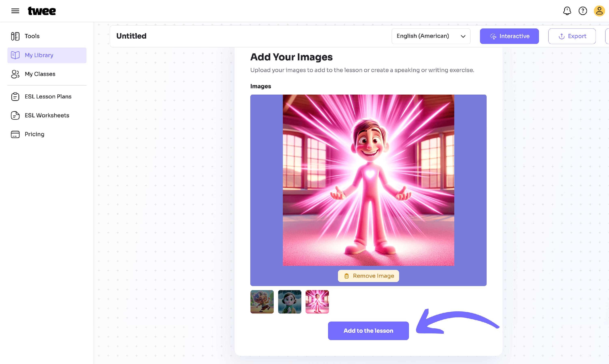The width and height of the screenshot is (609, 364).
Task: Select the dancing grandma thumbnail
Action: pos(262,302)
